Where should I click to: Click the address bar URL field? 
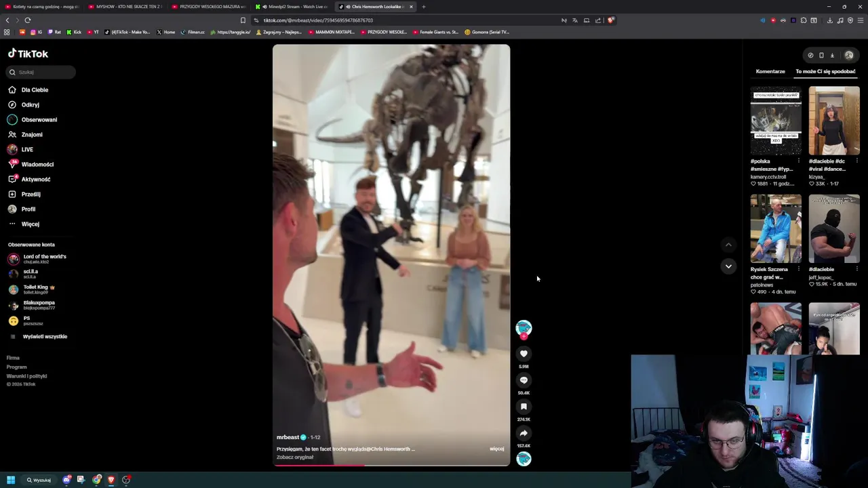407,20
